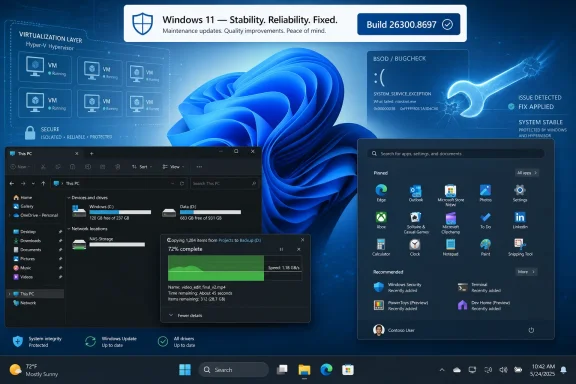The image size is (576, 384).
Task: Select the Windows (C:) drive
Action: [x=111, y=212]
